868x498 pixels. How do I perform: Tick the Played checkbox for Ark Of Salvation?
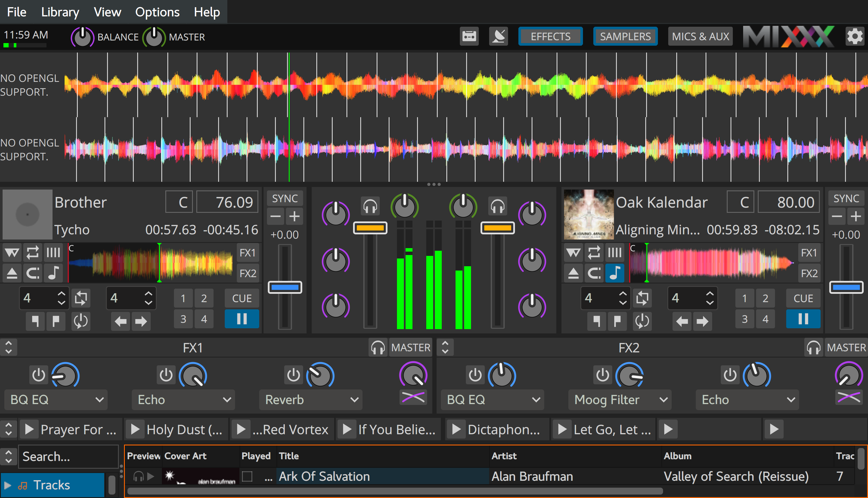[247, 476]
